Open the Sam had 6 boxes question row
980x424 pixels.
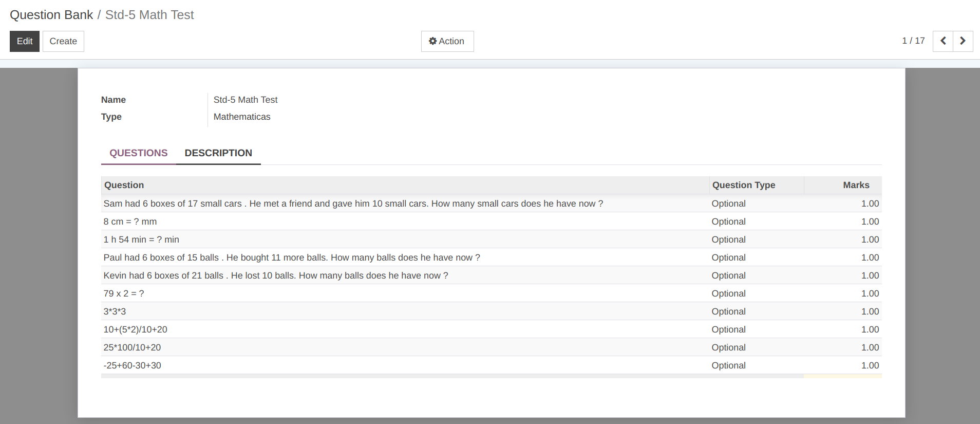point(492,204)
